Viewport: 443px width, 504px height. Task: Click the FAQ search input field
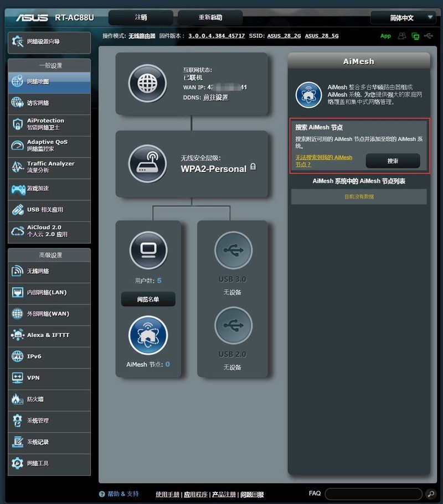pos(373,493)
